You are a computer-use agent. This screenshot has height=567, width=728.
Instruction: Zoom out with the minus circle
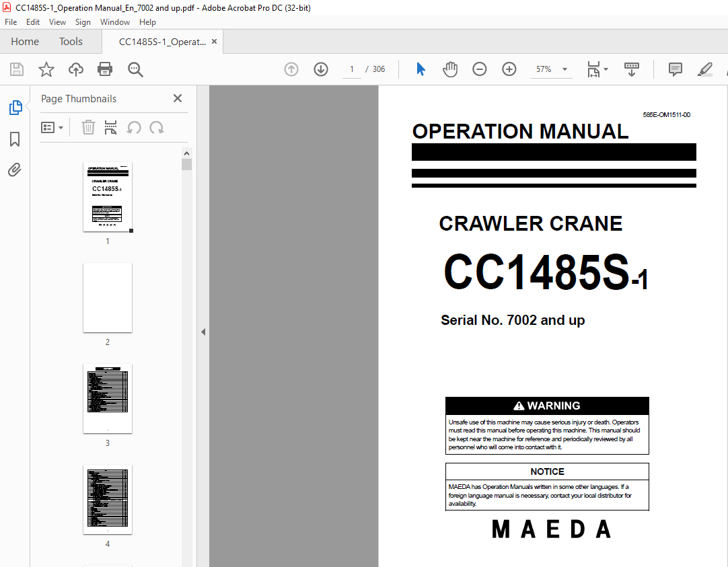click(480, 69)
